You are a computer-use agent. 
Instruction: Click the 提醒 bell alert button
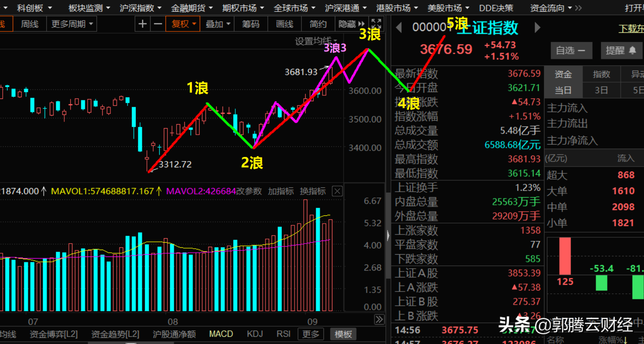[x=621, y=50]
